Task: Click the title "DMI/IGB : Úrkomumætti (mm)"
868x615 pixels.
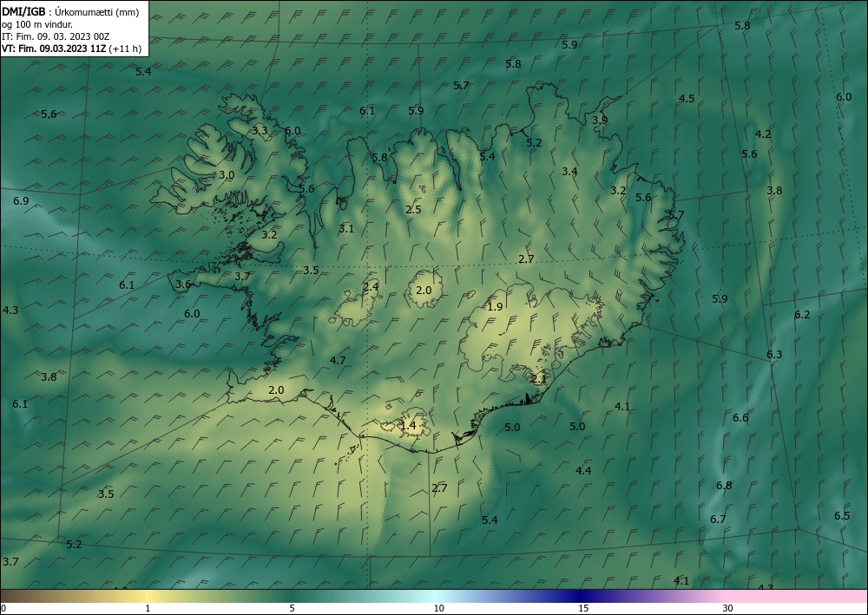Action: [70, 11]
